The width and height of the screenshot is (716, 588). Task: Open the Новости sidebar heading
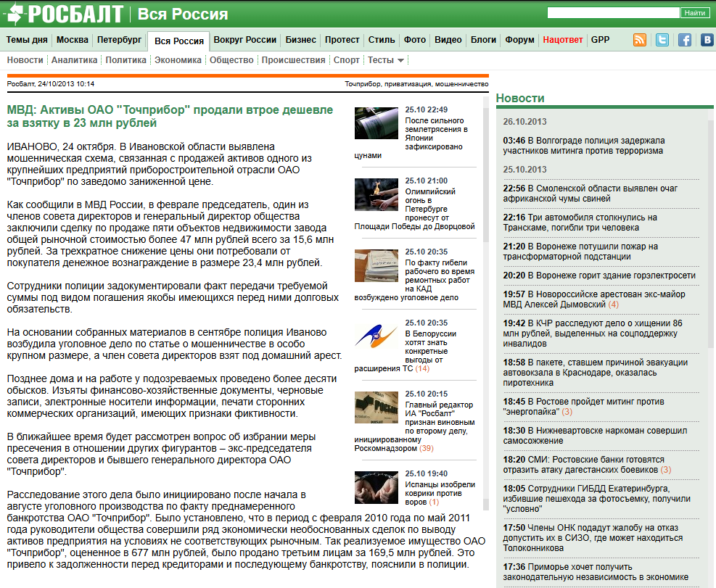520,98
